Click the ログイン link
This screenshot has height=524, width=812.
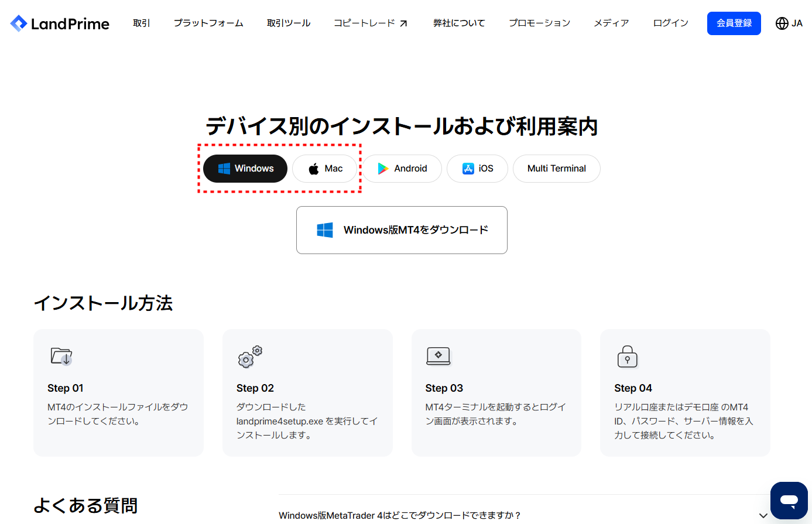(x=670, y=23)
